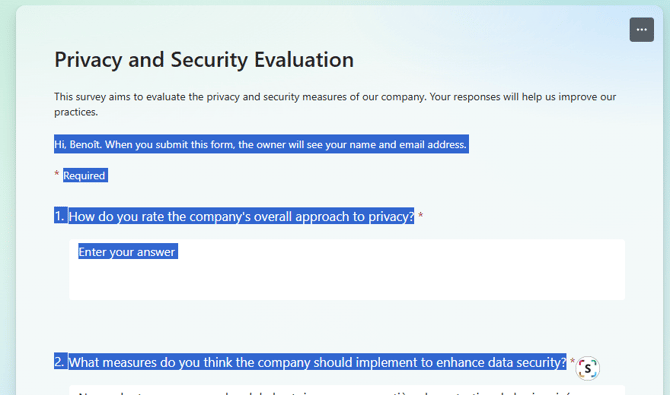The width and height of the screenshot is (670, 395).
Task: Click the survey description paragraph text
Action: coord(335,104)
